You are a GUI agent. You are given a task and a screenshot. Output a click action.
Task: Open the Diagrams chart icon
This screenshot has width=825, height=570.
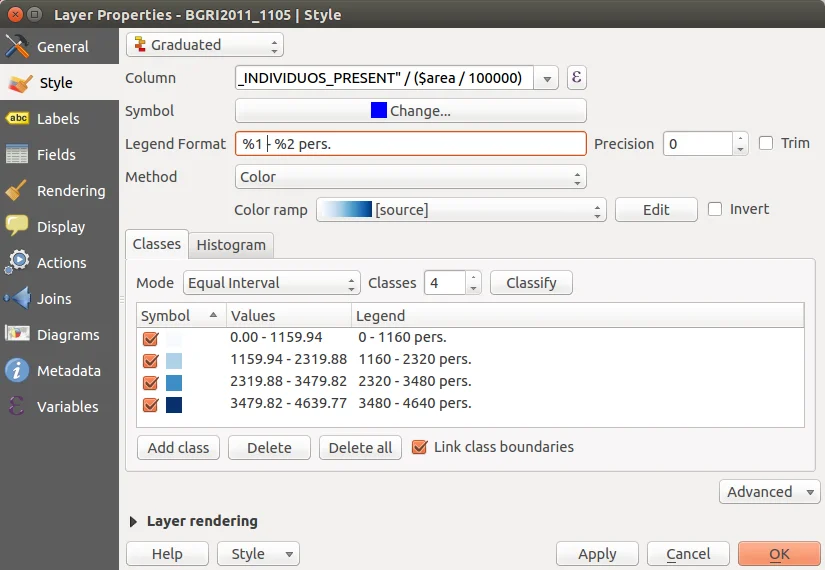(x=18, y=335)
